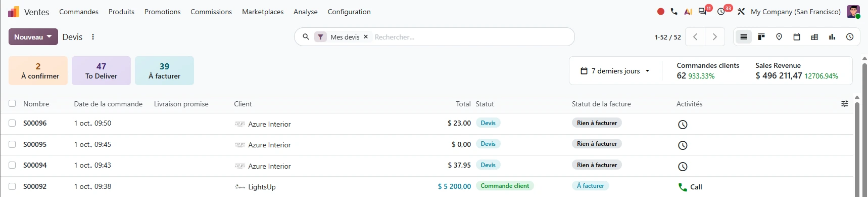Switch to graph view

[x=832, y=37]
